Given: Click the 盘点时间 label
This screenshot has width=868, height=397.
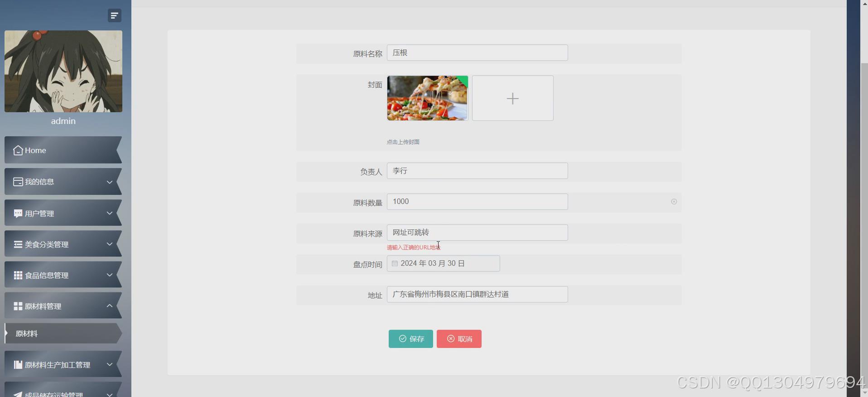Looking at the screenshot, I should [367, 265].
